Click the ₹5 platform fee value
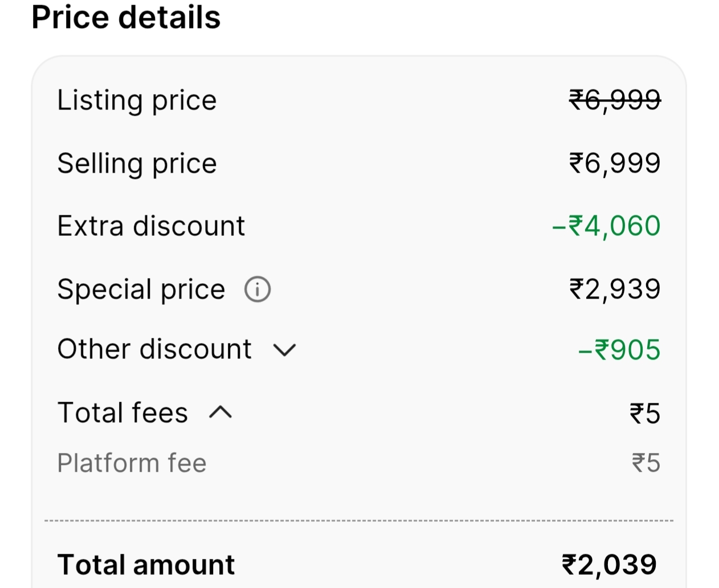Screen dimensions: 719x588 (x=646, y=463)
